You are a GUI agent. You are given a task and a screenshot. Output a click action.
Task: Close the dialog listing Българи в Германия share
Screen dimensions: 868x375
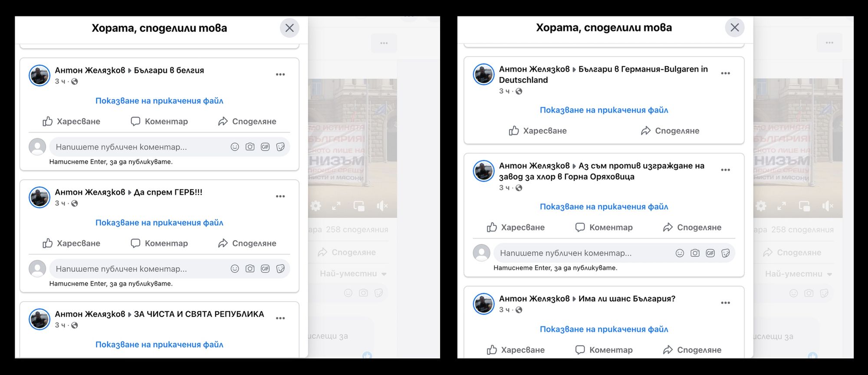(x=735, y=28)
